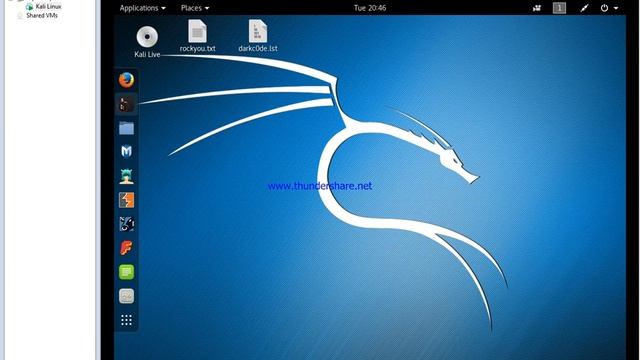Click the screen recorder camera icon
Screen dimensions: 640x360
pos(537,8)
